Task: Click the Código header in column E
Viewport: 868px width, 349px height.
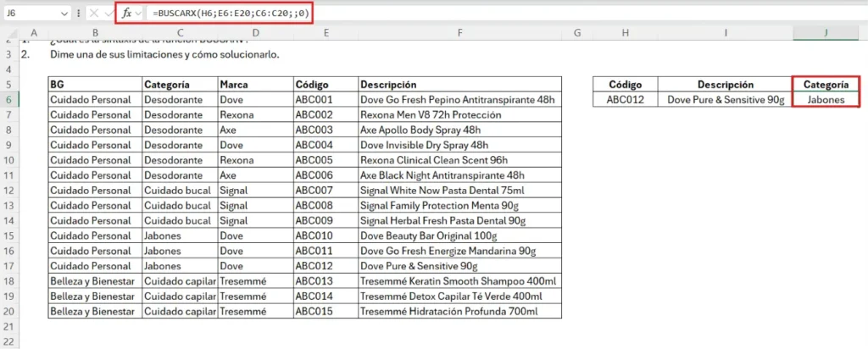Action: (x=326, y=85)
